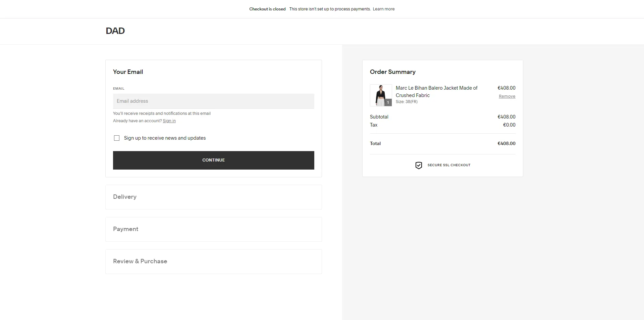This screenshot has width=644, height=320.
Task: Click the EMAIL field label
Action: coord(119,89)
